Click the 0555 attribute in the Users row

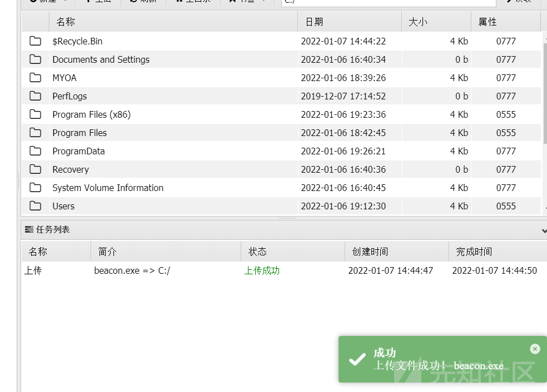point(506,207)
